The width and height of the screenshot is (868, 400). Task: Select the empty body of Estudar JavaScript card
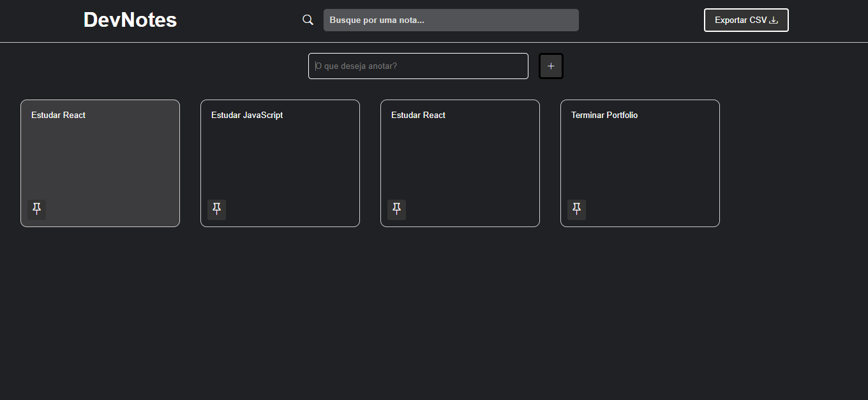(280, 159)
